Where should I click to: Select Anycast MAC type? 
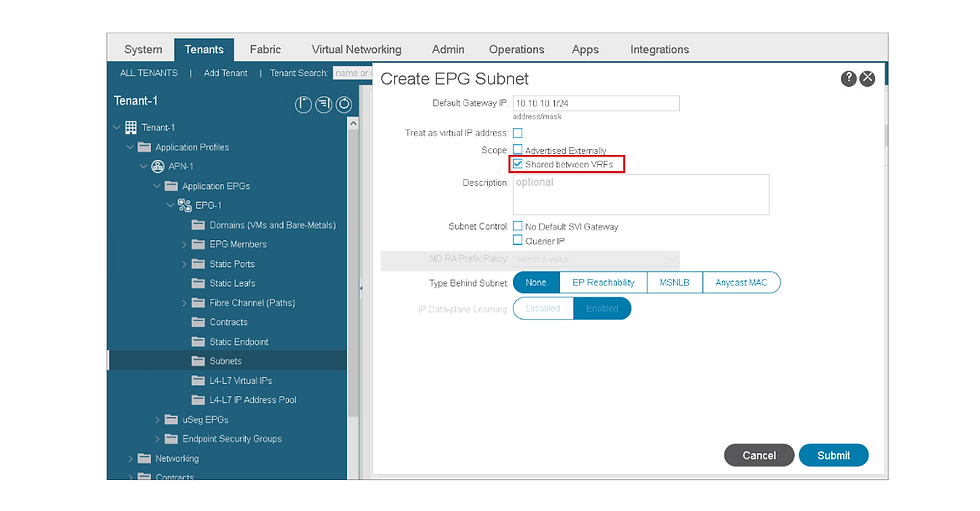click(741, 282)
